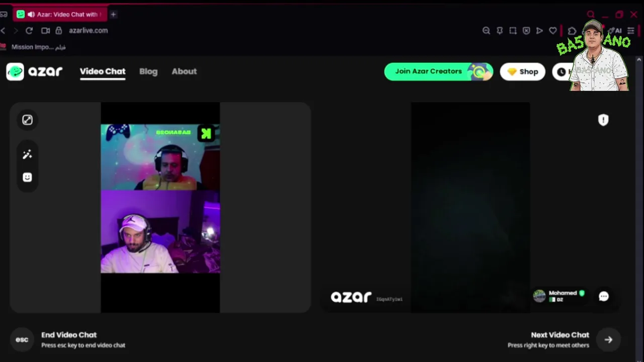Click the Next Video Chat arrow
644x362 pixels.
pyautogui.click(x=608, y=339)
